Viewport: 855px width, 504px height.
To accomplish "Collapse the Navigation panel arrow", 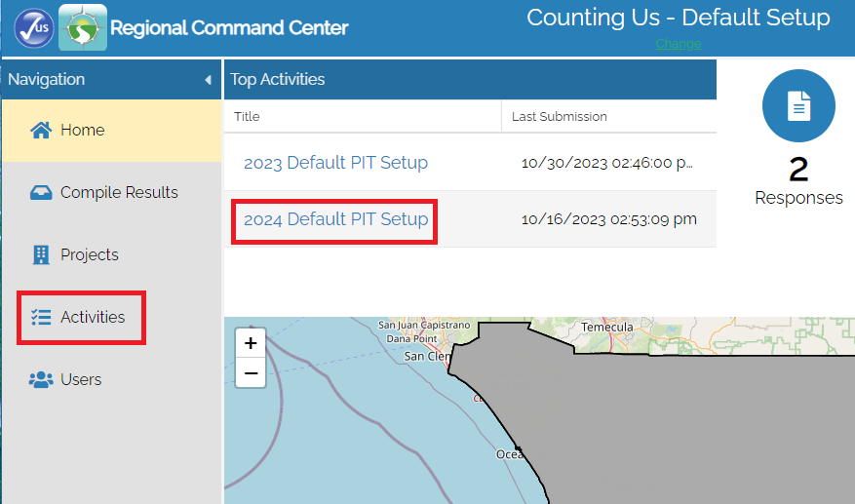I will [208, 80].
